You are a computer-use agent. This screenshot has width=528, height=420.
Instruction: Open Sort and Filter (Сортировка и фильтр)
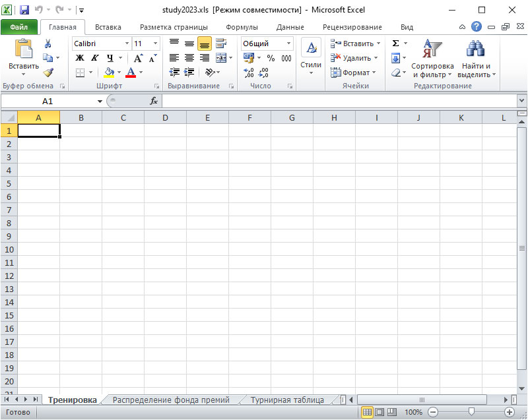[432, 58]
